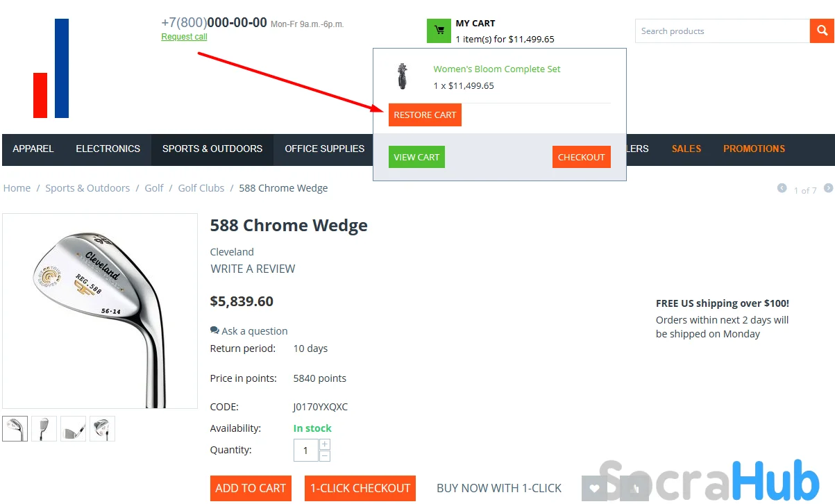Image resolution: width=835 pixels, height=504 pixels.
Task: Click the Cleveland brand link
Action: point(232,252)
